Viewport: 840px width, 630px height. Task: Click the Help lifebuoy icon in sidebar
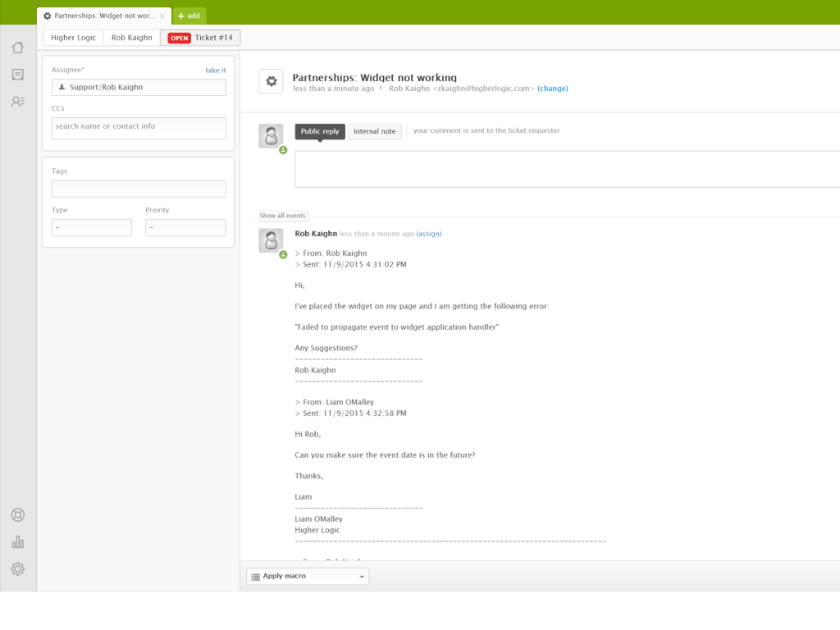18,515
